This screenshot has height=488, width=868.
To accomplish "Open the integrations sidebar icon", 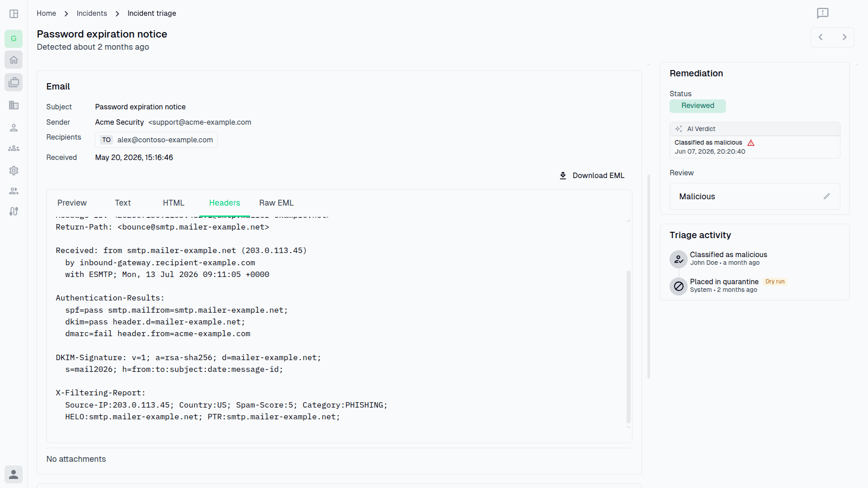I will point(14,211).
